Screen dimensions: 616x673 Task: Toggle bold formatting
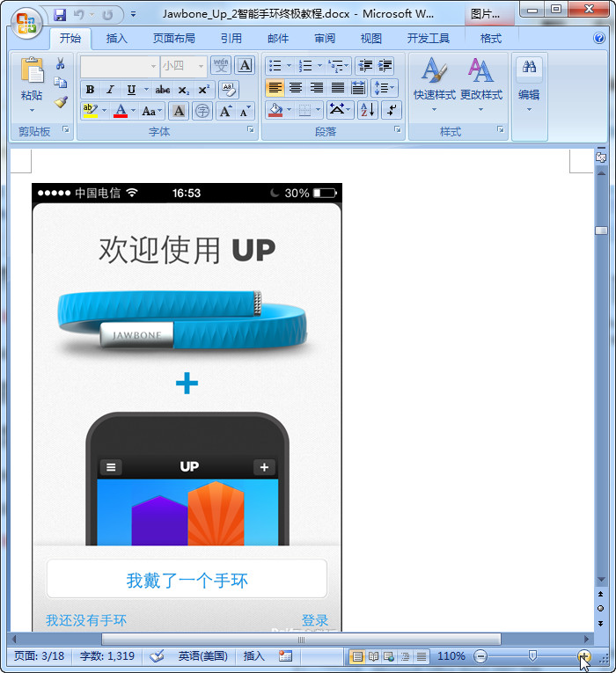tap(90, 90)
